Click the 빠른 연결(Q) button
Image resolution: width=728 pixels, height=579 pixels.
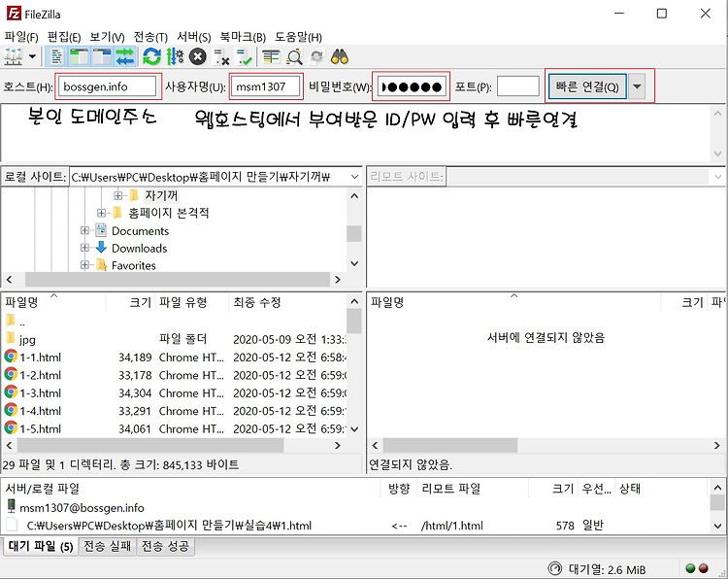(x=587, y=86)
